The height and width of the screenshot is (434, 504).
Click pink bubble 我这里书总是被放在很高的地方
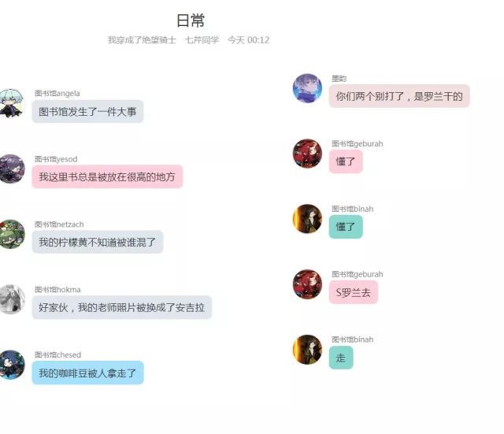point(107,176)
